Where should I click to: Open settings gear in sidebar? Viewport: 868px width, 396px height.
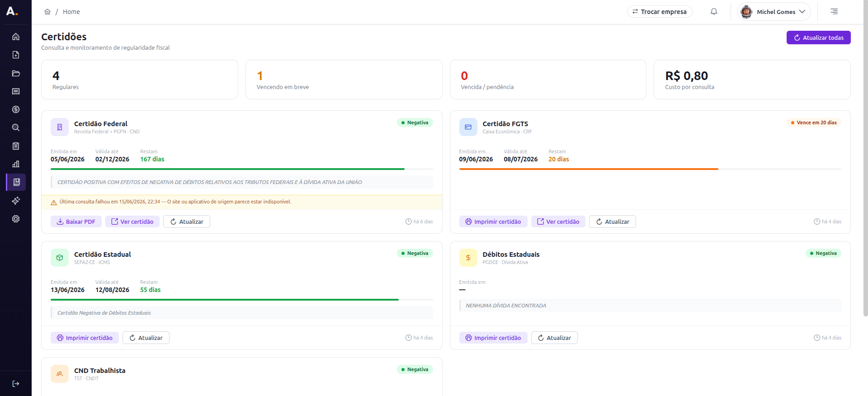[16, 219]
